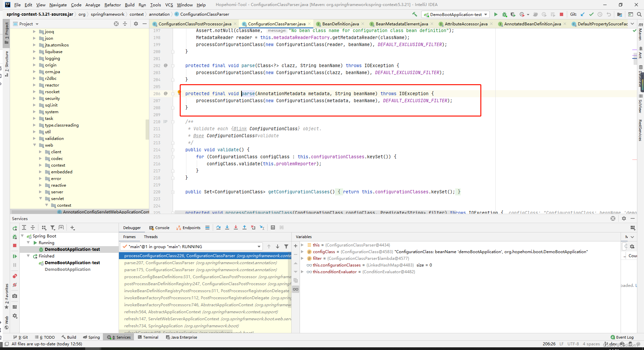Open the Refactor menu
The height and width of the screenshot is (350, 644).
[x=113, y=5]
